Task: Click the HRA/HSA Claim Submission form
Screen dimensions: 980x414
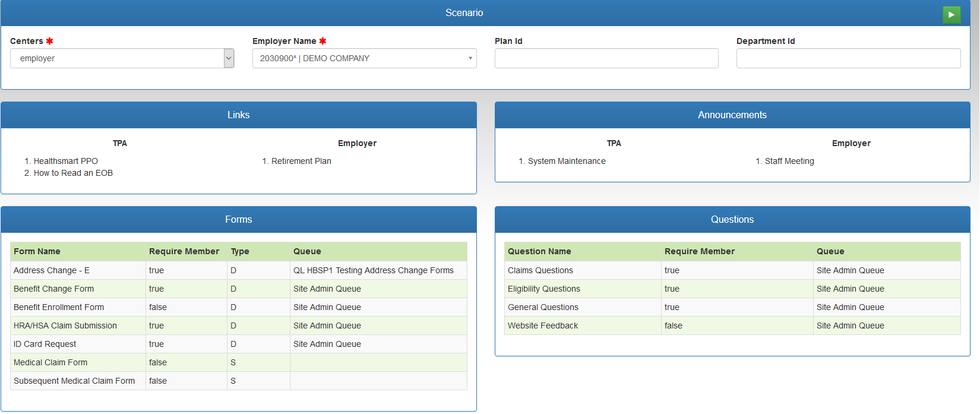Action: click(x=65, y=325)
